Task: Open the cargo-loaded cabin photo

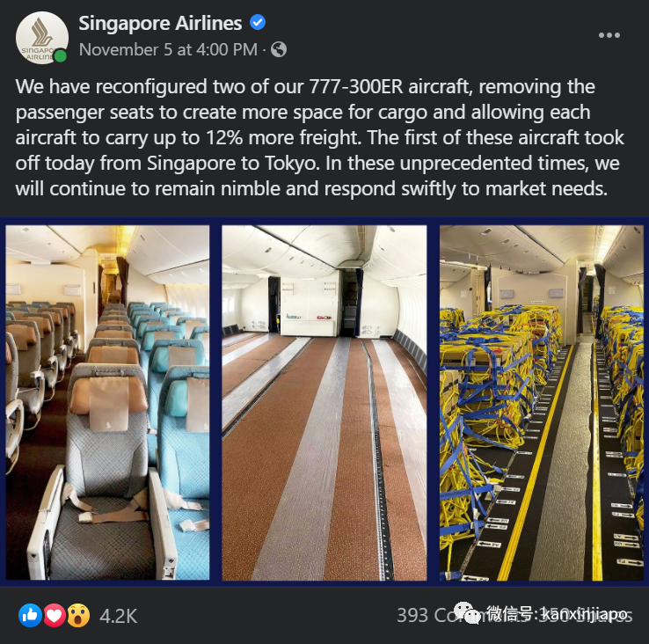Action: click(542, 402)
